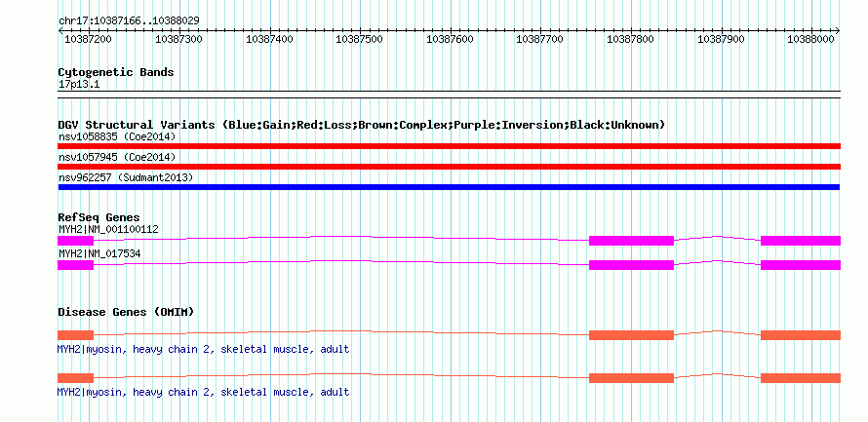Click ruler tick label 10387300

(x=178, y=39)
